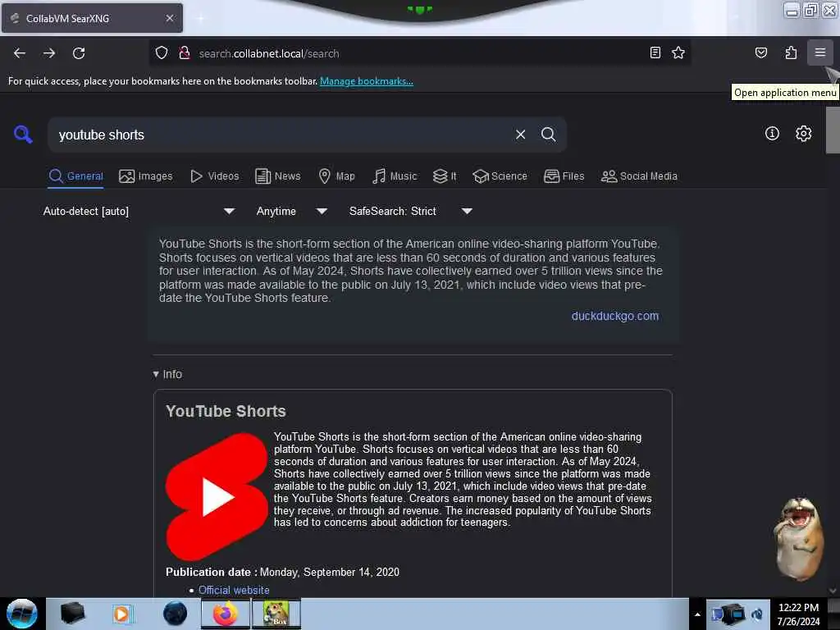The width and height of the screenshot is (840, 630).
Task: Open the dark globe taskbar icon
Action: [175, 614]
